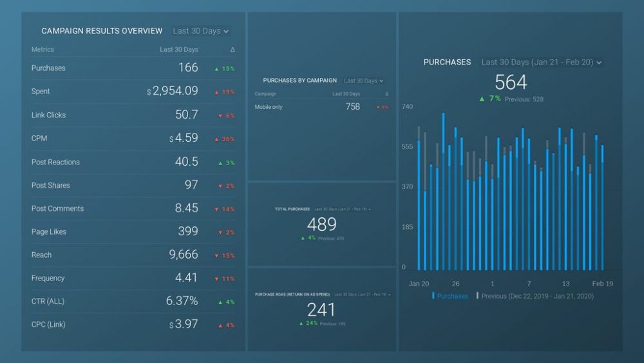Viewport: 644px width, 363px height.
Task: Click the green up arrow beside Purchases 15%
Action: (x=217, y=68)
